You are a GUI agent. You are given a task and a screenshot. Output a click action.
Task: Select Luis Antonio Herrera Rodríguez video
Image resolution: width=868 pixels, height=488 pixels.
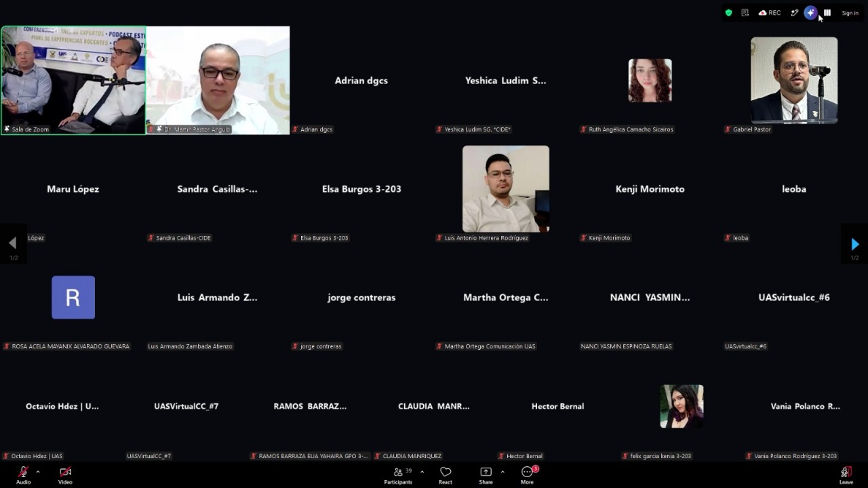pos(506,189)
